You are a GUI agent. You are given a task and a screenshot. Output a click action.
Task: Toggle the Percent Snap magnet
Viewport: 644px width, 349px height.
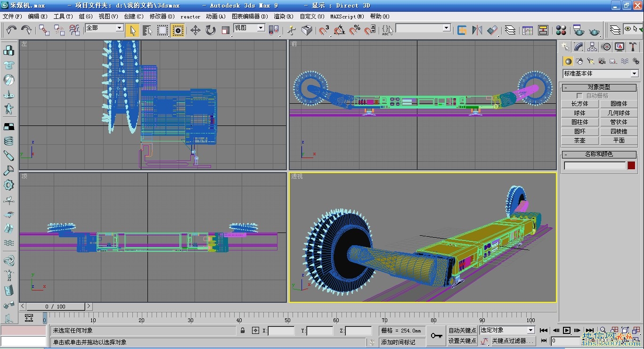pos(355,30)
